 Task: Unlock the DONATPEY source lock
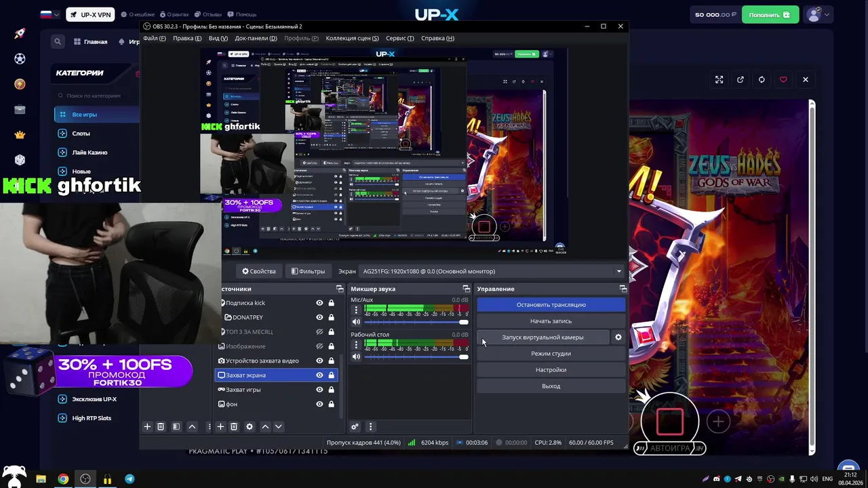(x=332, y=317)
